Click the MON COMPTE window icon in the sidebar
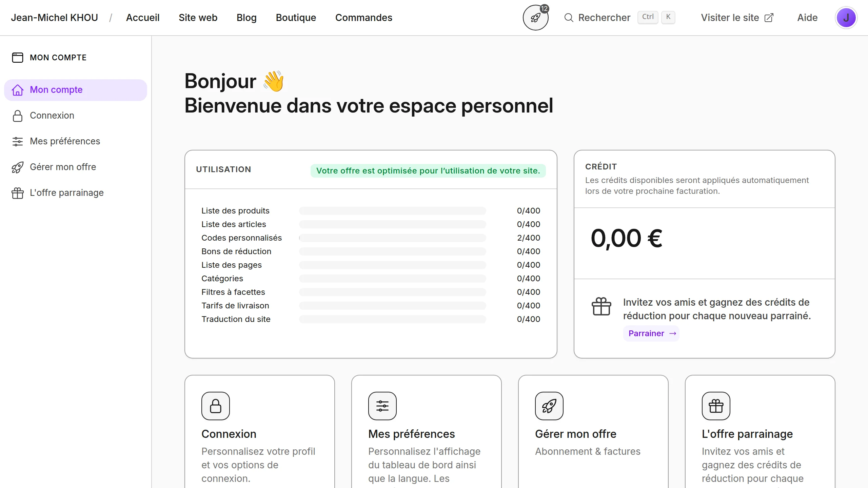The width and height of the screenshot is (868, 488). click(18, 58)
